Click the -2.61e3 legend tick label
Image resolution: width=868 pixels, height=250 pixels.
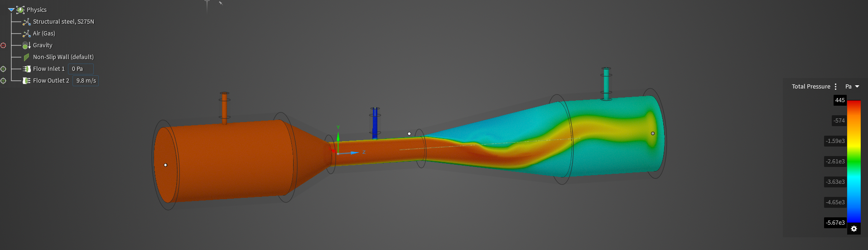tap(835, 162)
